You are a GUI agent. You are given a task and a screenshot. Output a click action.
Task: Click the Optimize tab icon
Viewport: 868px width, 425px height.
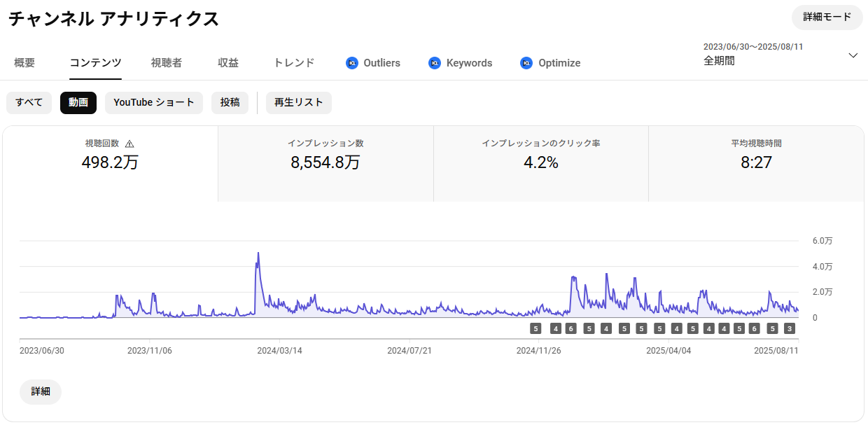click(526, 63)
